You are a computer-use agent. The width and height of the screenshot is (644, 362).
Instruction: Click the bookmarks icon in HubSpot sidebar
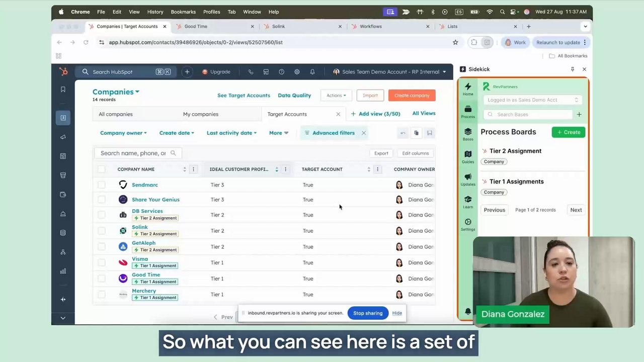[x=63, y=89]
